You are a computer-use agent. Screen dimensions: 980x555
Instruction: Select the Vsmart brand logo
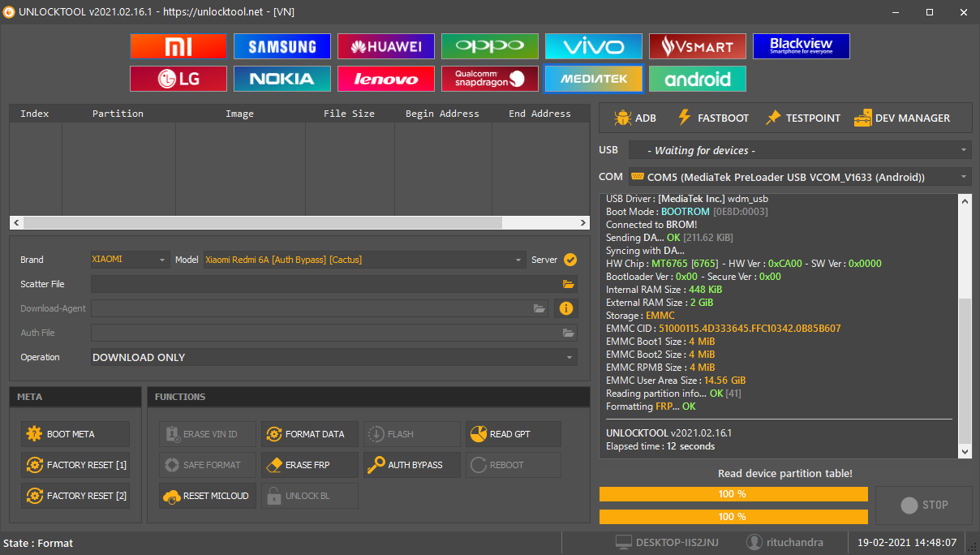pos(698,46)
